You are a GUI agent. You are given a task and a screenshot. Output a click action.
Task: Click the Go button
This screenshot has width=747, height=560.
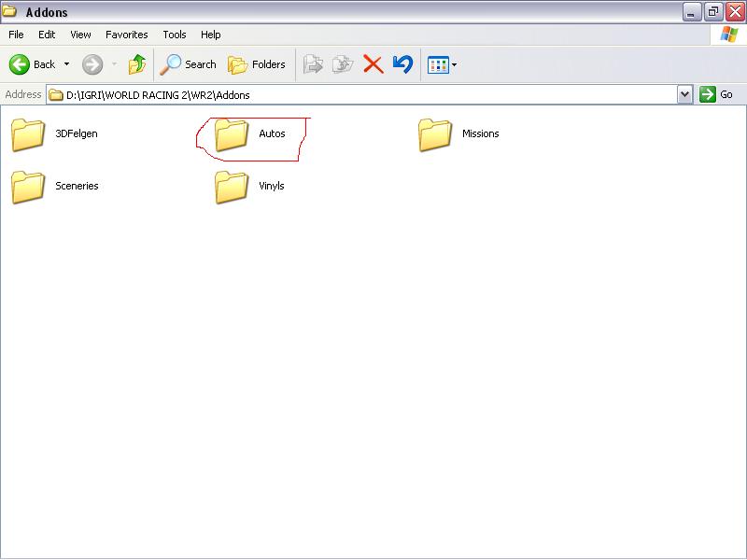coord(716,94)
